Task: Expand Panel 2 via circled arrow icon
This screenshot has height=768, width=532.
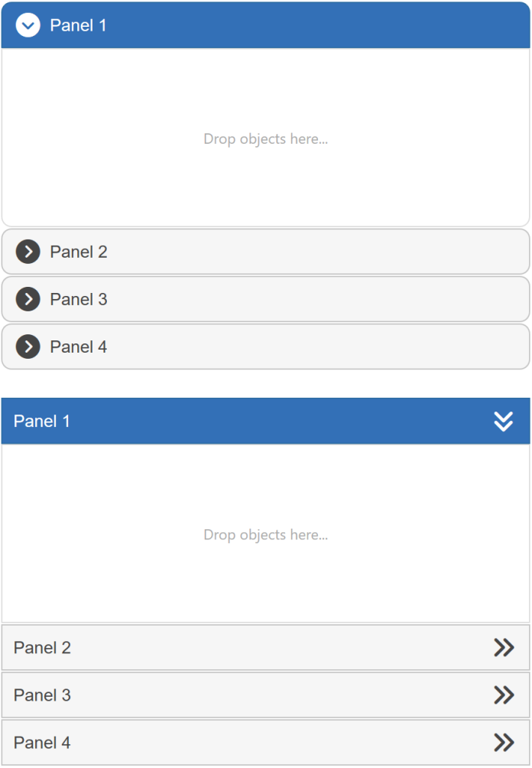Action: click(28, 252)
